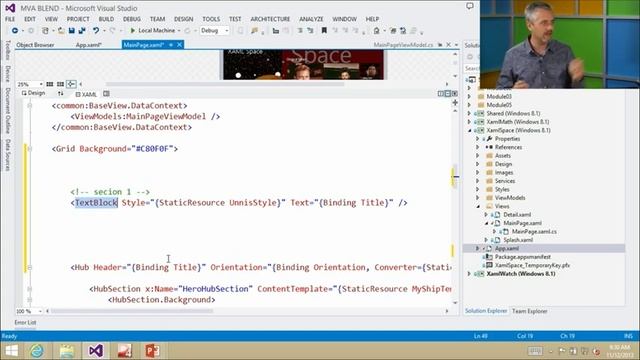Viewport: 640px width, 360px height.
Task: Switch to the Object Browser tab
Action: click(x=35, y=45)
